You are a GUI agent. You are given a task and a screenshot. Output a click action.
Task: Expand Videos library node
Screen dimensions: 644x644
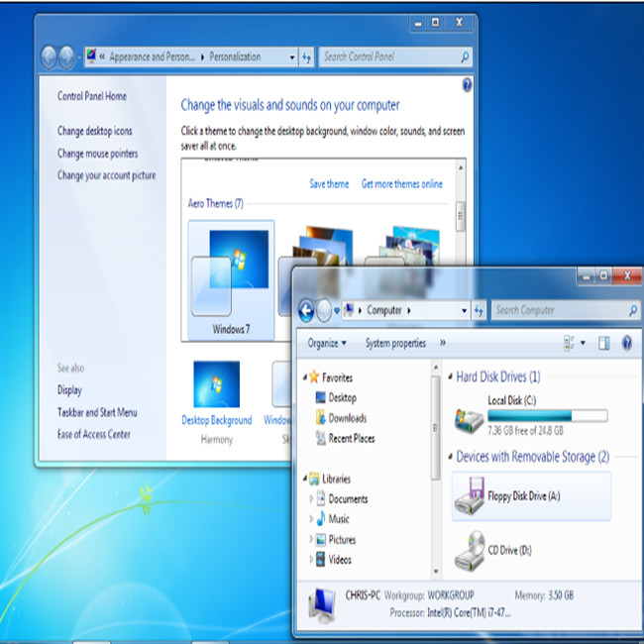tap(311, 559)
